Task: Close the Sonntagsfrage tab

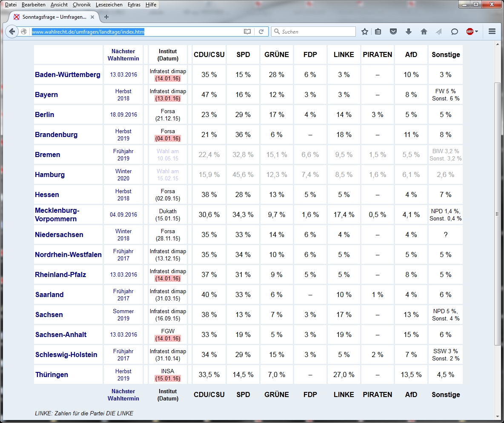Action: 92,17
